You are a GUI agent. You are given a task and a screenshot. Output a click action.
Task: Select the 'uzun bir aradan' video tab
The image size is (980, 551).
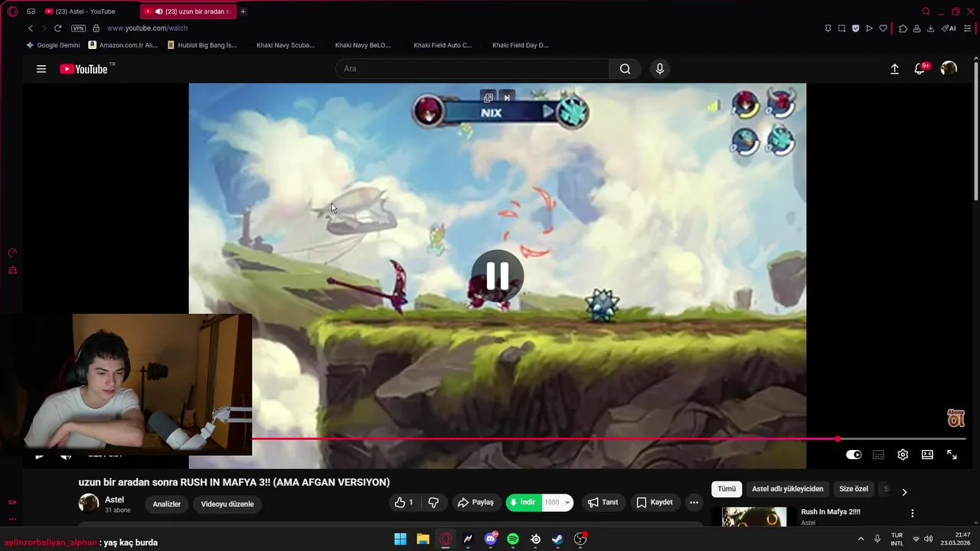pyautogui.click(x=188, y=11)
